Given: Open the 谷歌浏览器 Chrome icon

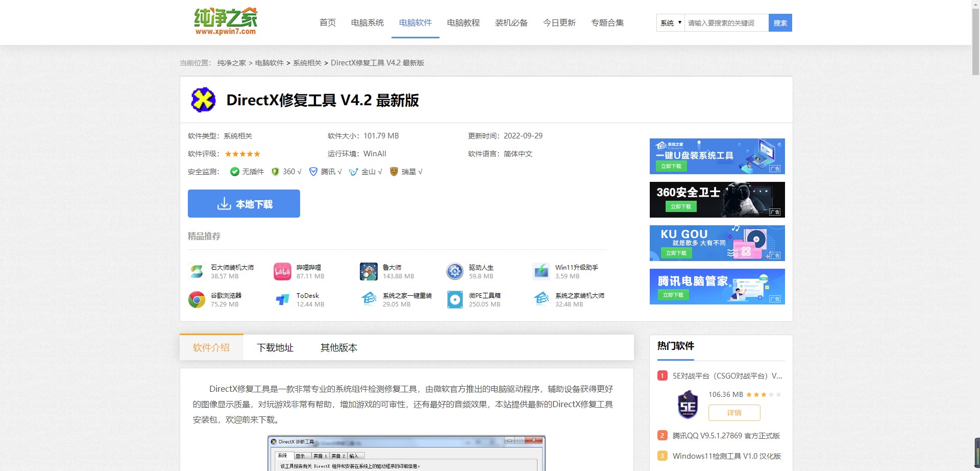Looking at the screenshot, I should click(197, 299).
